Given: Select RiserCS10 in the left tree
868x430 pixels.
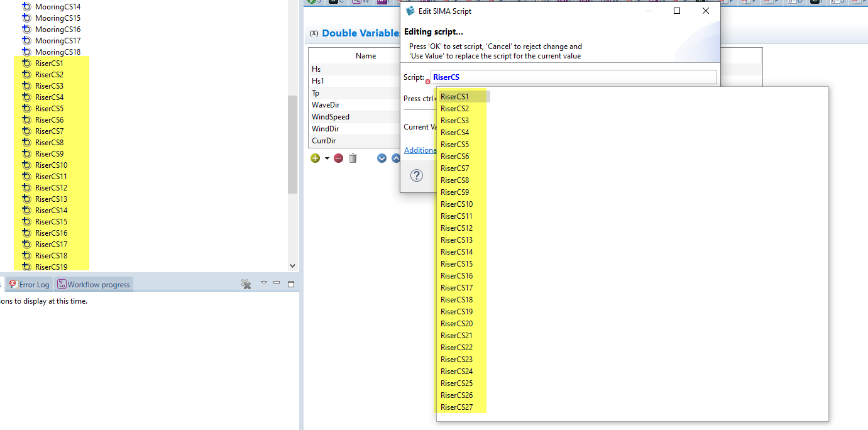Looking at the screenshot, I should pyautogui.click(x=51, y=165).
